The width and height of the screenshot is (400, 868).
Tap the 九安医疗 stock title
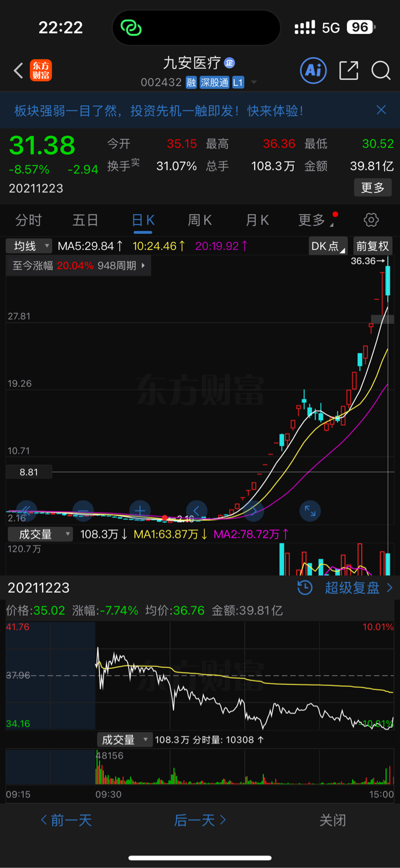192,63
